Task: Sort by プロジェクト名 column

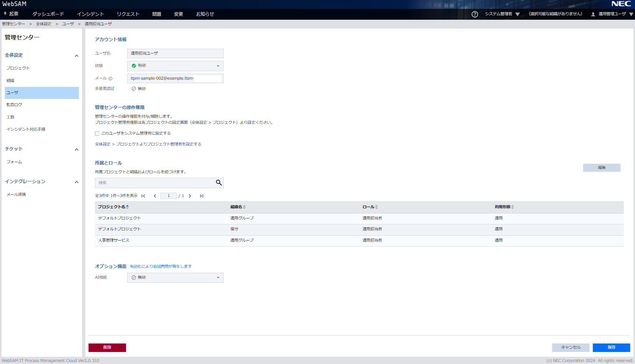Action: 113,207
